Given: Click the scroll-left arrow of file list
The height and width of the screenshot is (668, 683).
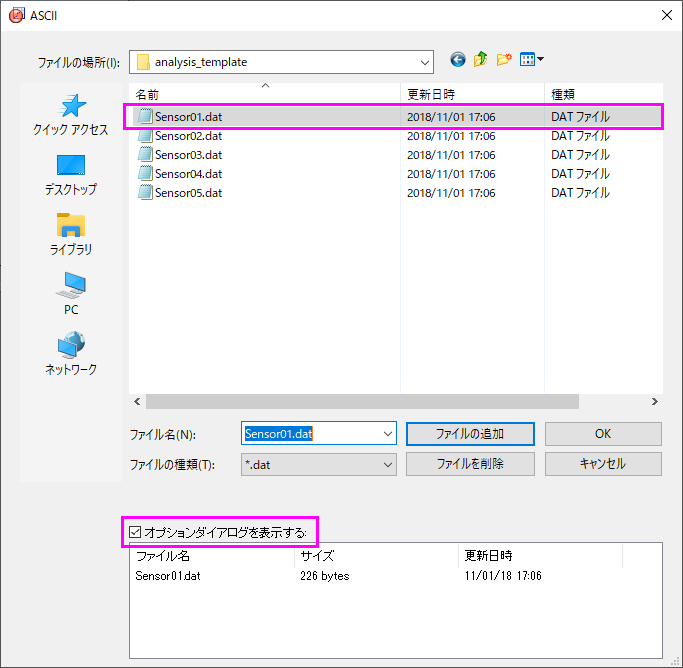Looking at the screenshot, I should point(137,401).
